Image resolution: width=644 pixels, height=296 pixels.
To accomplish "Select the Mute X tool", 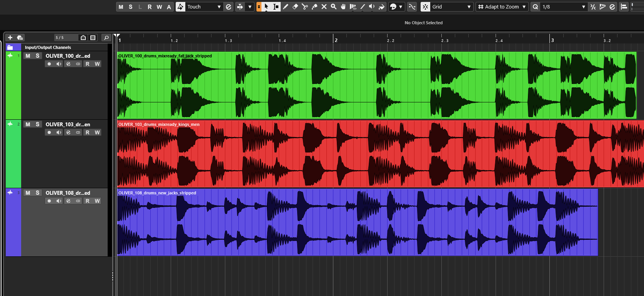I will tap(324, 7).
